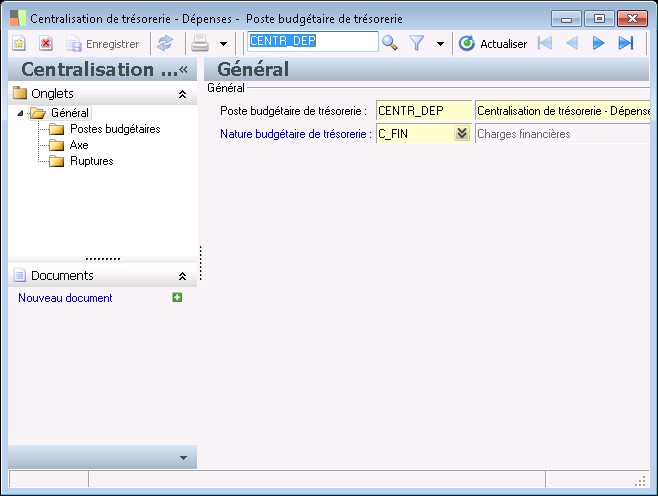Click the Ruptures folder icon
The height and width of the screenshot is (496, 658).
(x=57, y=161)
